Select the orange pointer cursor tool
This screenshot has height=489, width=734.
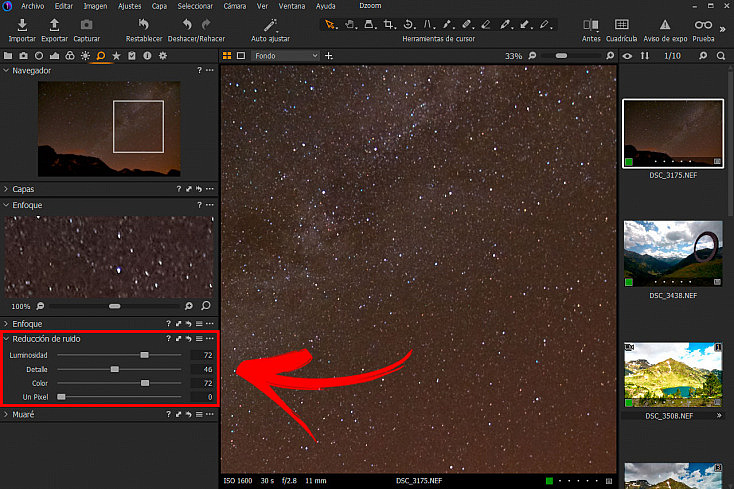tap(330, 24)
